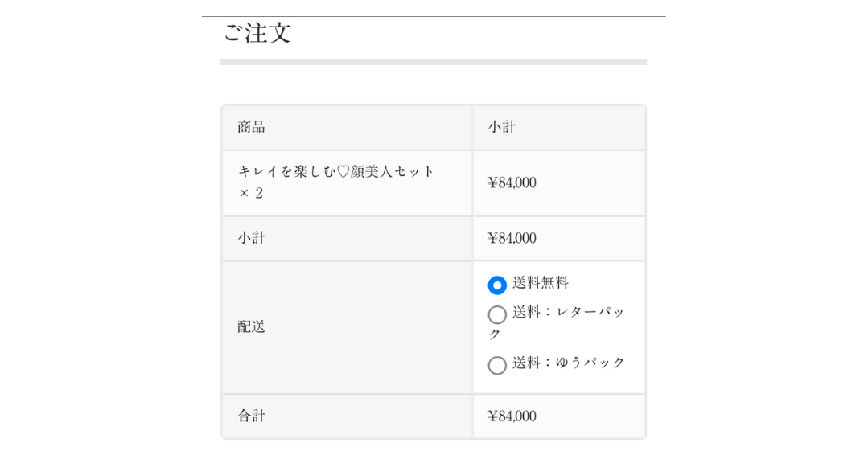Select the 送料無料 radio button

click(497, 285)
